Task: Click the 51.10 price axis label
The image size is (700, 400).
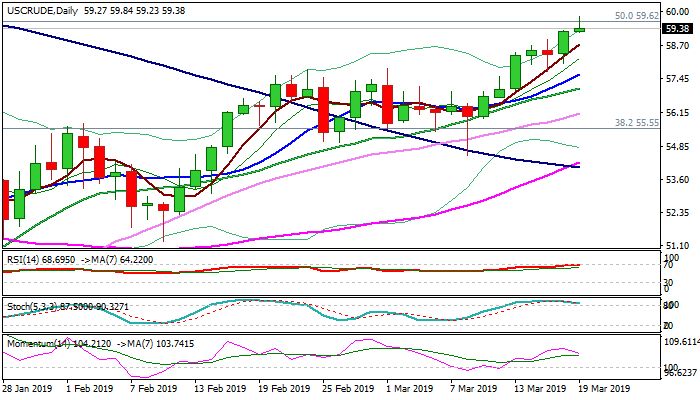Action: pos(676,245)
